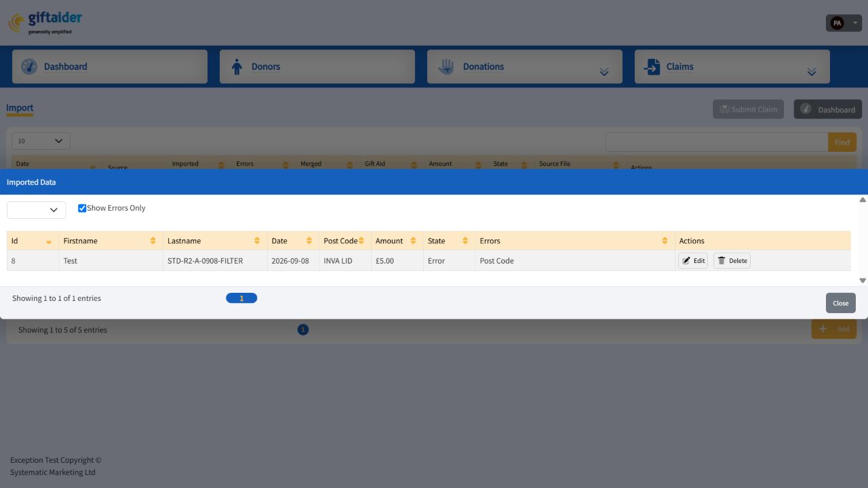Open the Donations menu item
Image resolution: width=868 pixels, height=488 pixels.
[525, 66]
